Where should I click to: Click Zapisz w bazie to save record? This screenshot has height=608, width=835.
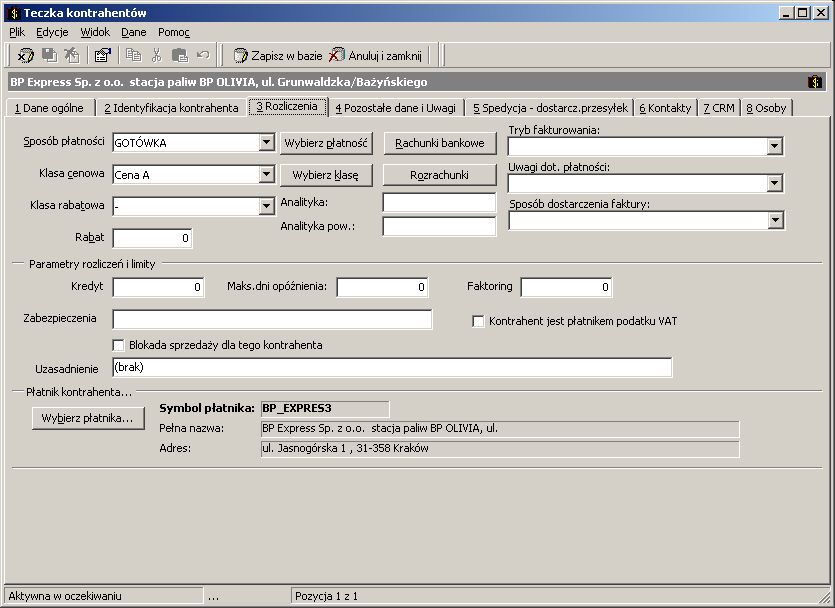tap(278, 55)
